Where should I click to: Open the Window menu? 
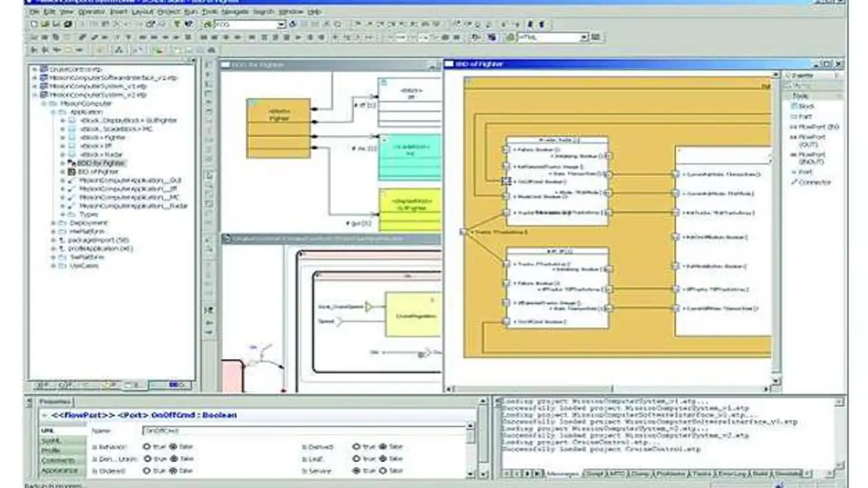click(291, 12)
